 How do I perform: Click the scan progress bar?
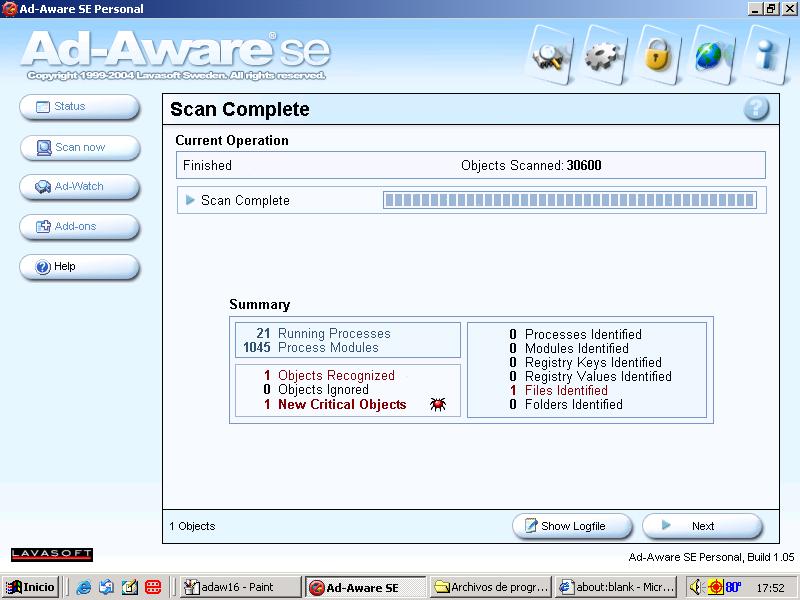569,200
